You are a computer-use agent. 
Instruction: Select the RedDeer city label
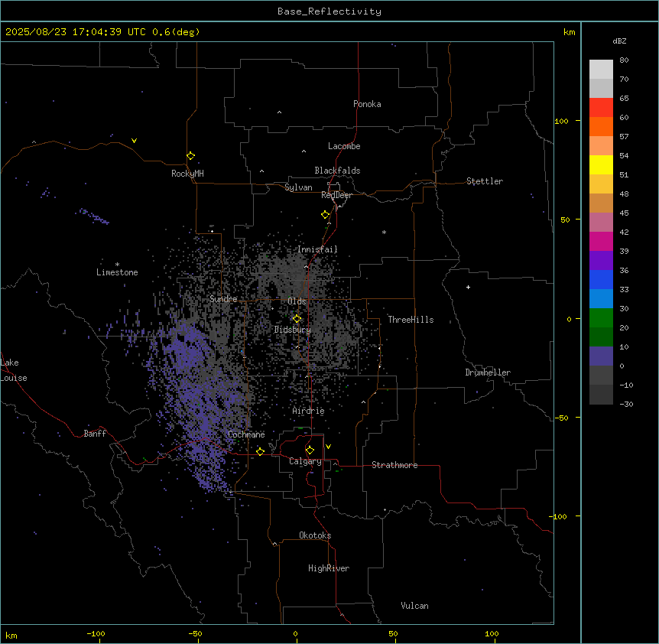(x=336, y=195)
